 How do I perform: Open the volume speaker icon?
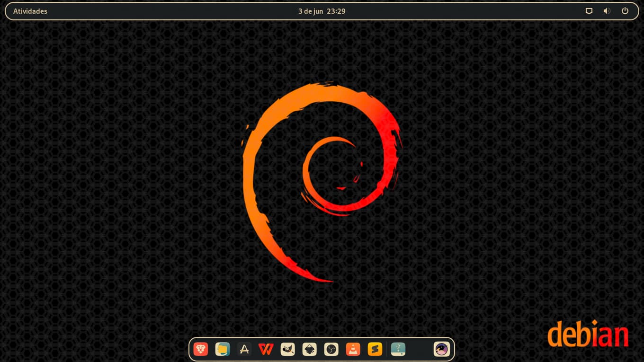[x=607, y=11]
